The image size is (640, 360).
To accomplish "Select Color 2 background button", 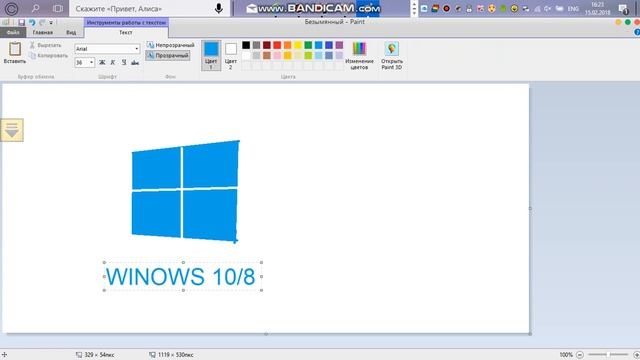I will coord(231,56).
